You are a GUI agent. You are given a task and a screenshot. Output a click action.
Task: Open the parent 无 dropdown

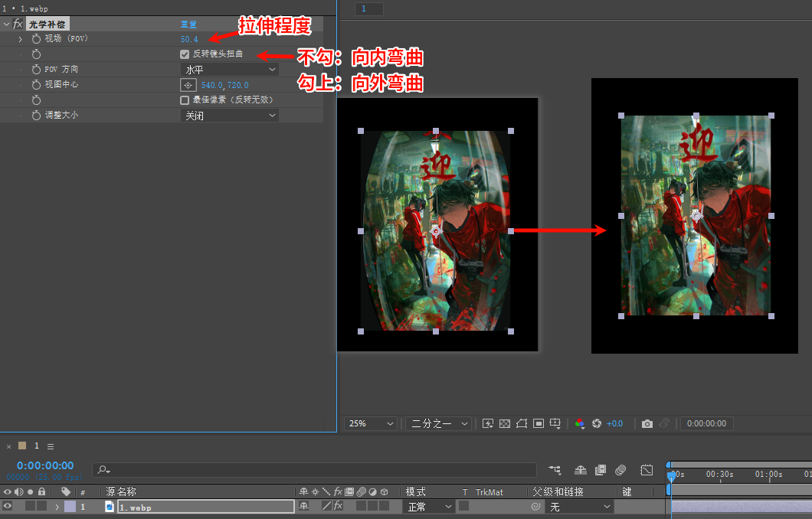point(579,507)
